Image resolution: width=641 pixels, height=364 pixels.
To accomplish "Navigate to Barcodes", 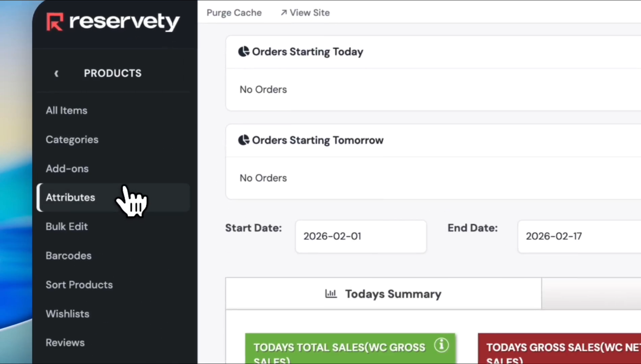I will click(x=68, y=255).
